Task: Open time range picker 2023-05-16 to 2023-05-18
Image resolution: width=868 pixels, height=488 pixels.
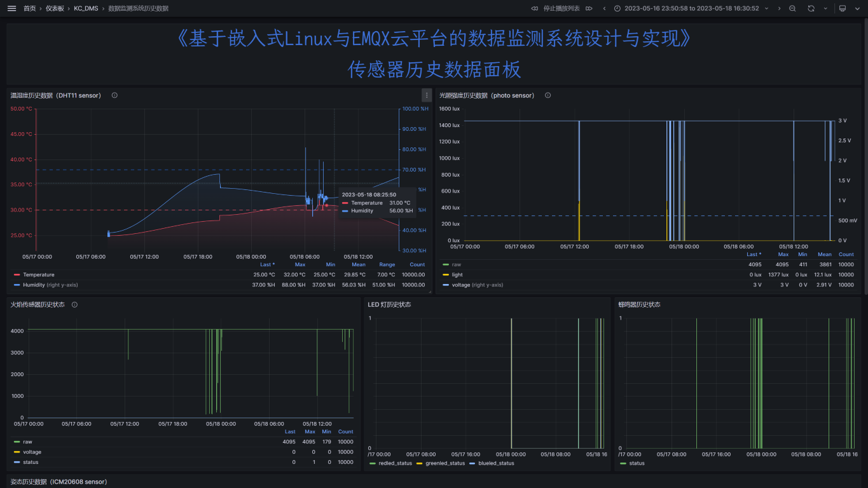Action: click(691, 8)
